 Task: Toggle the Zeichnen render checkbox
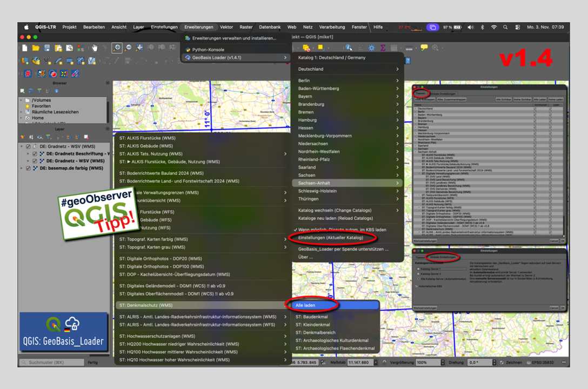tap(502, 362)
